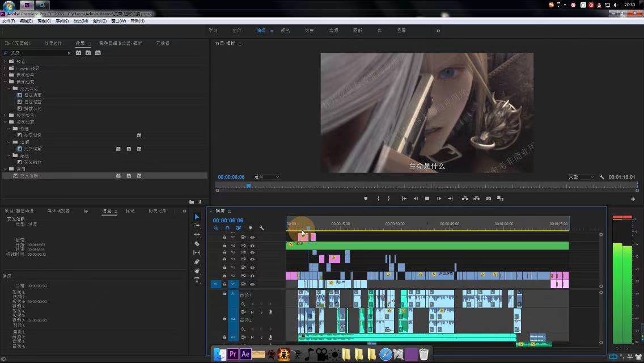The height and width of the screenshot is (363, 644).
Task: Solo audio track A1 with S button
Action: coord(261,312)
